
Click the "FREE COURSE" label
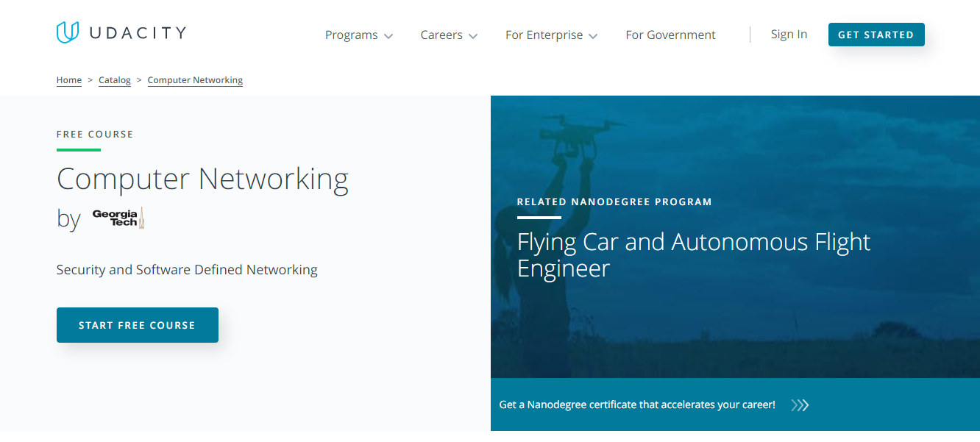click(x=95, y=134)
